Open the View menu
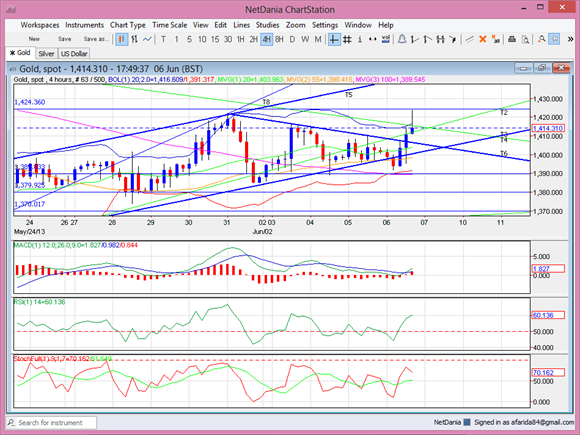This screenshot has width=580, height=435. click(x=200, y=25)
